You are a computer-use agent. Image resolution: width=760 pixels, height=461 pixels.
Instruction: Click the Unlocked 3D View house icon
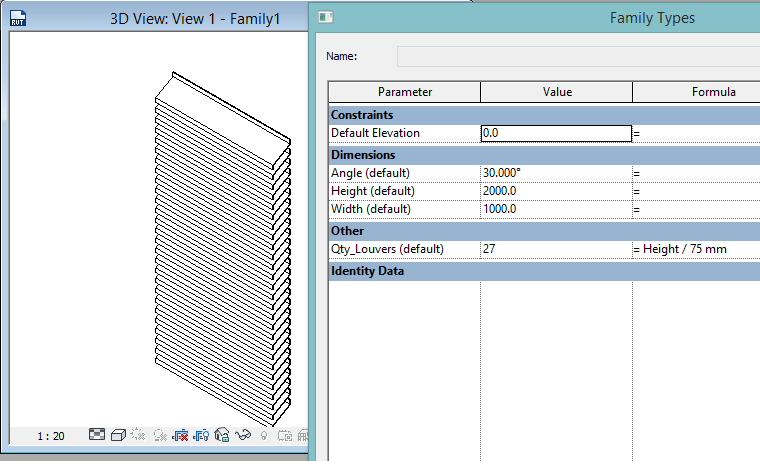pos(222,434)
